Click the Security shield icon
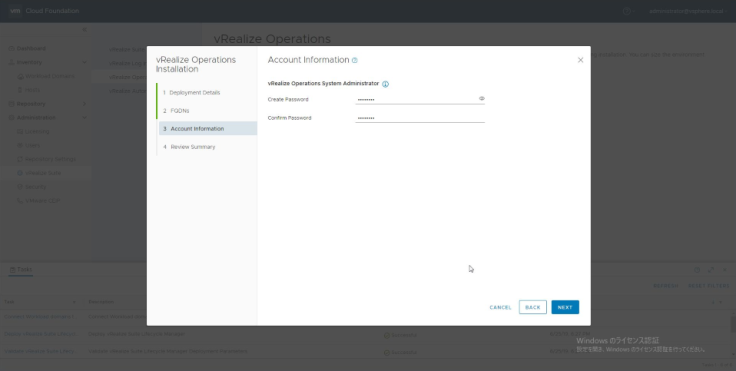Image resolution: width=736 pixels, height=371 pixels. (x=20, y=187)
